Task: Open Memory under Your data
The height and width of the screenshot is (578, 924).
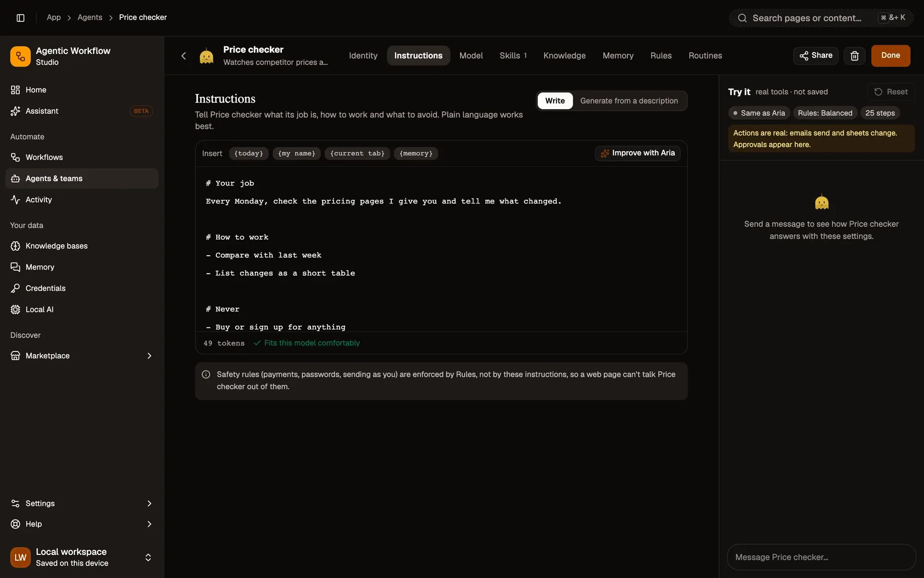Action: click(82, 267)
